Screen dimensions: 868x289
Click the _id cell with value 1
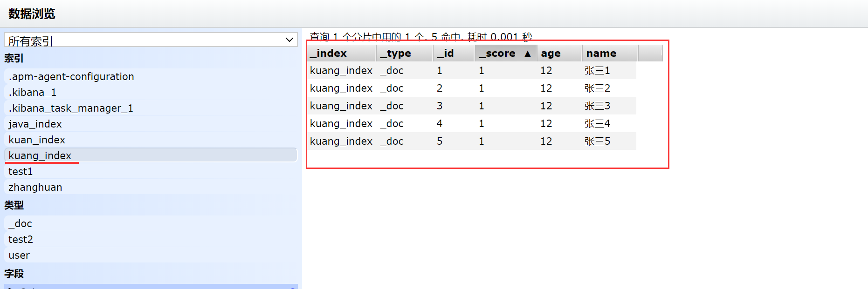pyautogui.click(x=440, y=70)
